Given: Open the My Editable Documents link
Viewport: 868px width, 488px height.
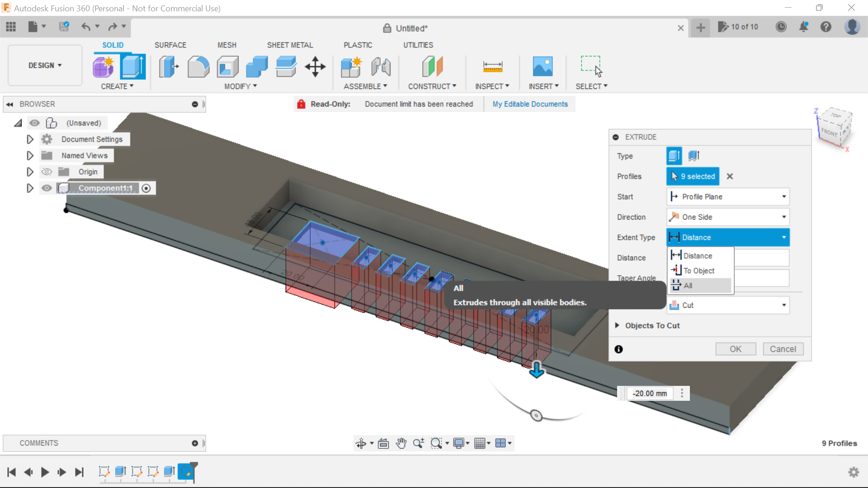Looking at the screenshot, I should click(530, 104).
